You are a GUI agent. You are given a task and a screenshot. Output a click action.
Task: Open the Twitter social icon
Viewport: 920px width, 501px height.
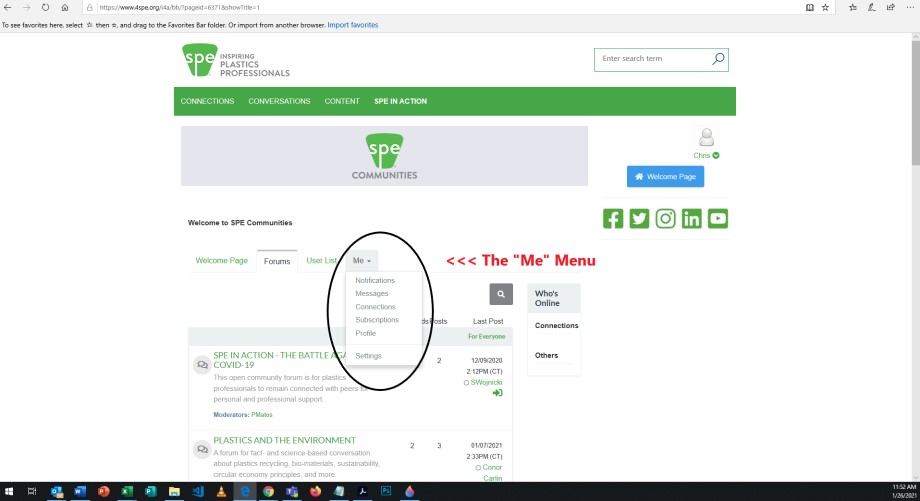click(x=639, y=219)
